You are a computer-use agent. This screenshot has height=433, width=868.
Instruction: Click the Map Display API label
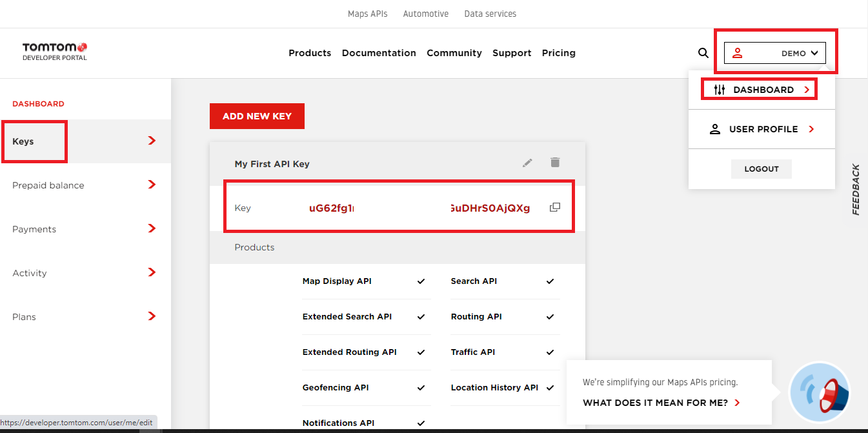337,281
